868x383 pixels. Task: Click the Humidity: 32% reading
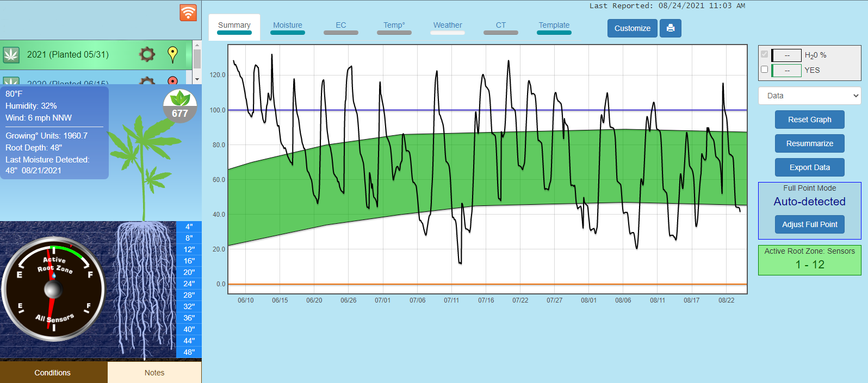click(x=31, y=106)
